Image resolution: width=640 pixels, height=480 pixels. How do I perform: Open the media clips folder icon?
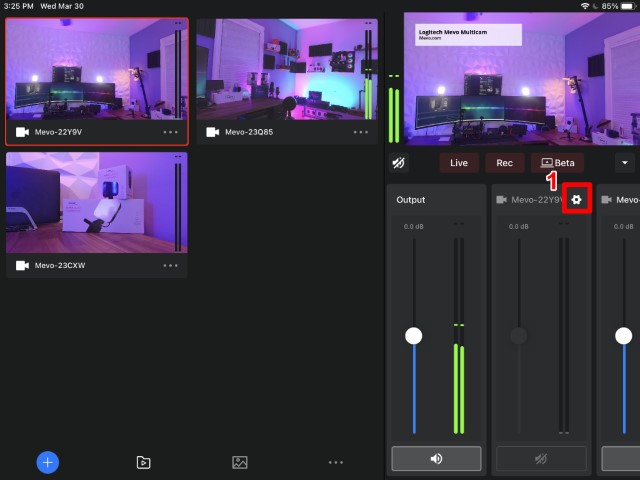coord(143,462)
